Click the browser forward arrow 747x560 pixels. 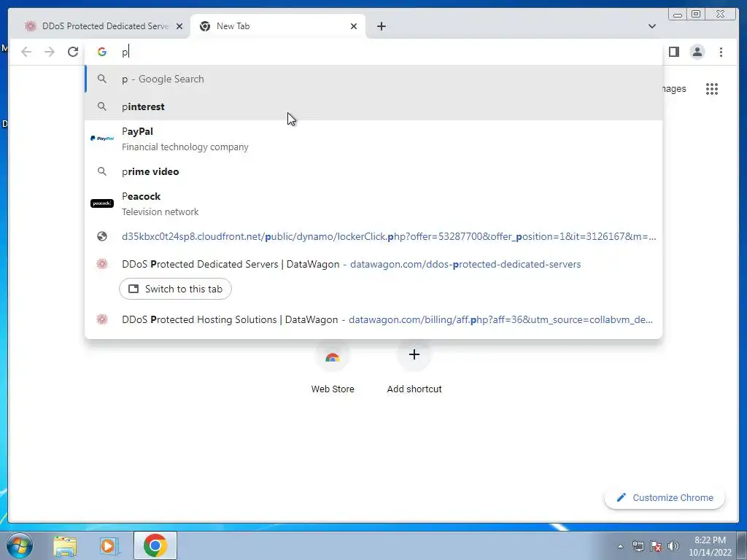[50, 52]
